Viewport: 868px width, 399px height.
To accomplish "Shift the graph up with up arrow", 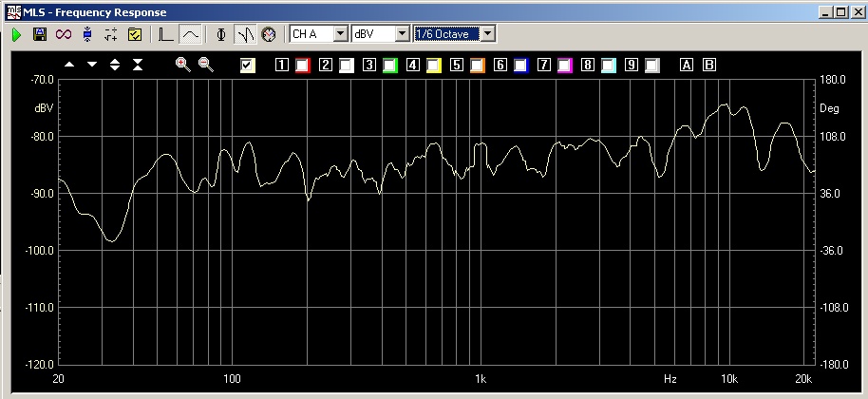I will pos(69,65).
